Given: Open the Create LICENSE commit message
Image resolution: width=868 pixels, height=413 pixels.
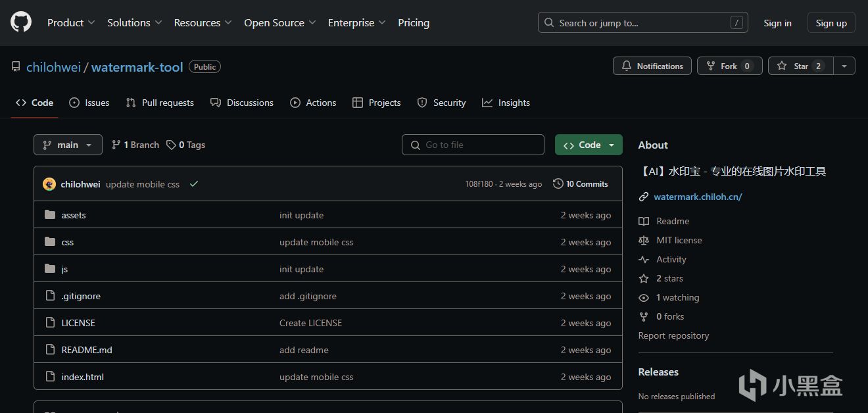Looking at the screenshot, I should (x=310, y=323).
